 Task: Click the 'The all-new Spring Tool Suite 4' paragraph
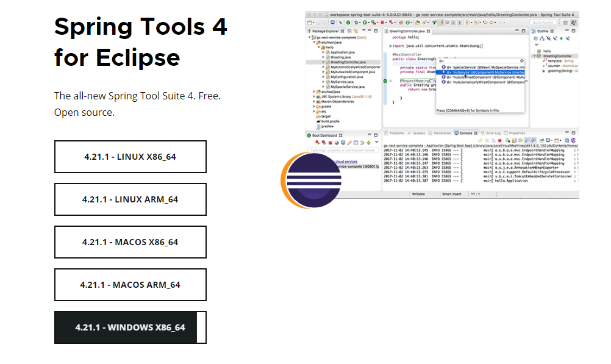click(137, 104)
